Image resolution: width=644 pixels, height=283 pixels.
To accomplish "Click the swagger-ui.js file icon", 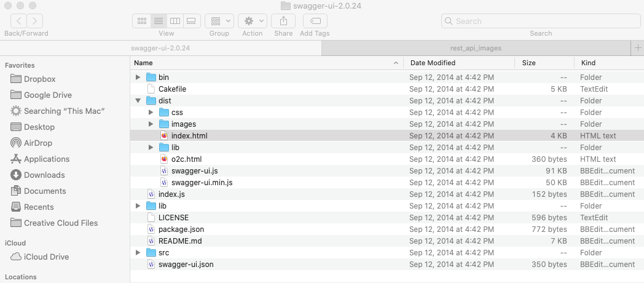I will point(164,170).
